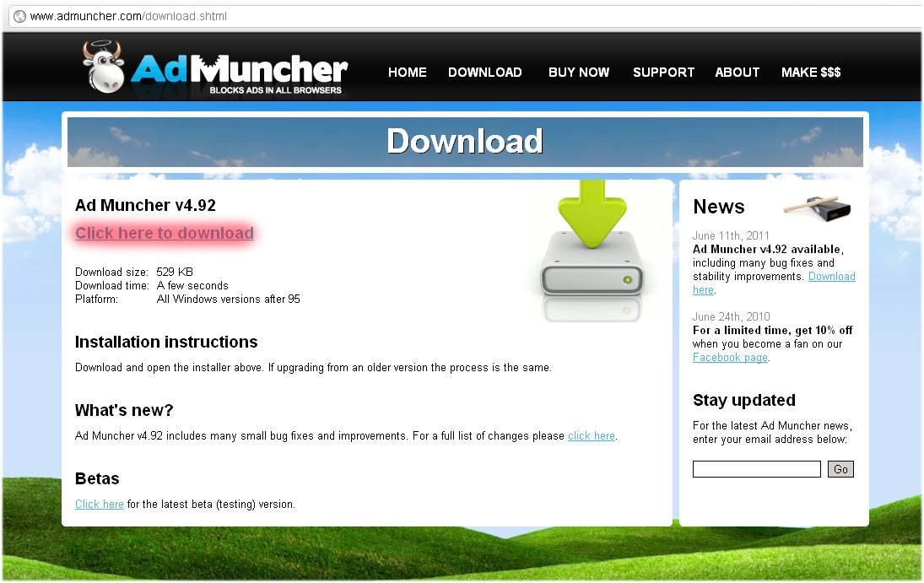Click the AdMuncher wordmark text logo

pos(240,69)
